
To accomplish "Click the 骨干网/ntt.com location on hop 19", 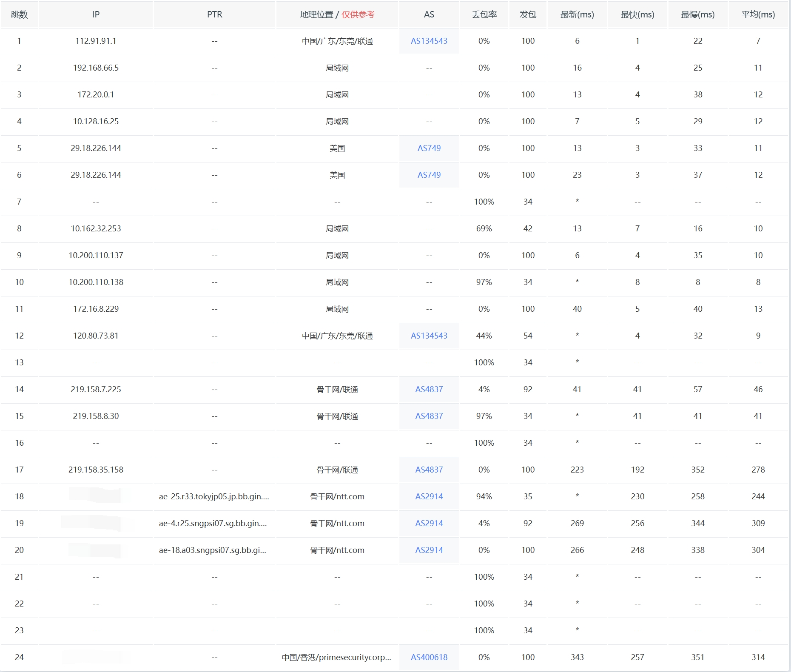I will (337, 523).
